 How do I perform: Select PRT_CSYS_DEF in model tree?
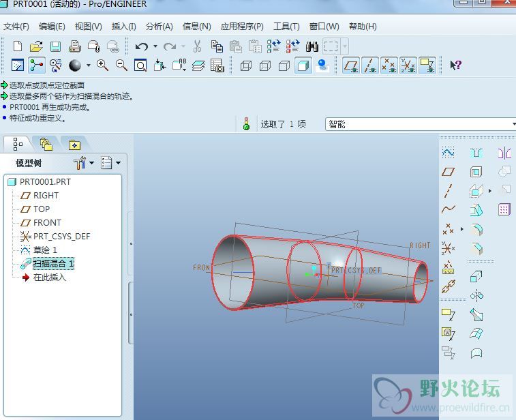coord(61,237)
